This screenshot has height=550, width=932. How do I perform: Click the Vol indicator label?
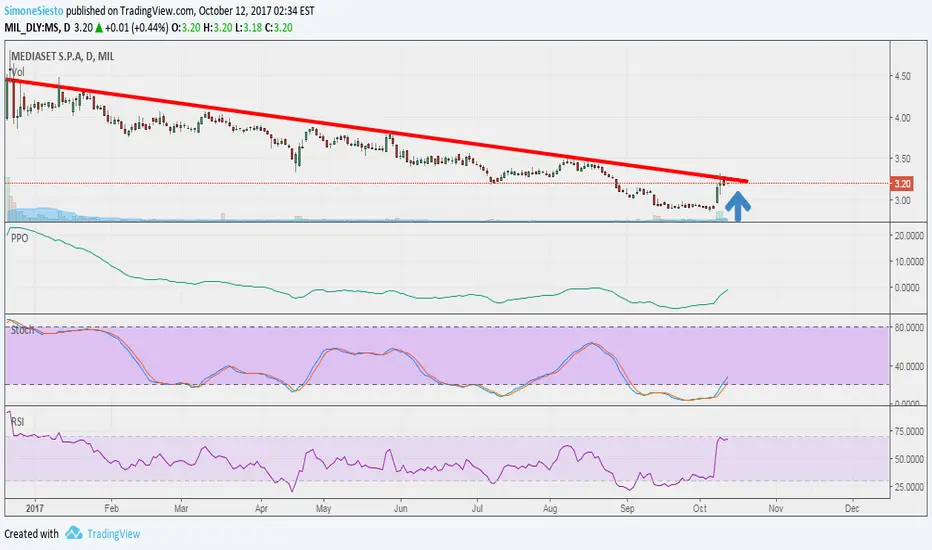(x=18, y=72)
